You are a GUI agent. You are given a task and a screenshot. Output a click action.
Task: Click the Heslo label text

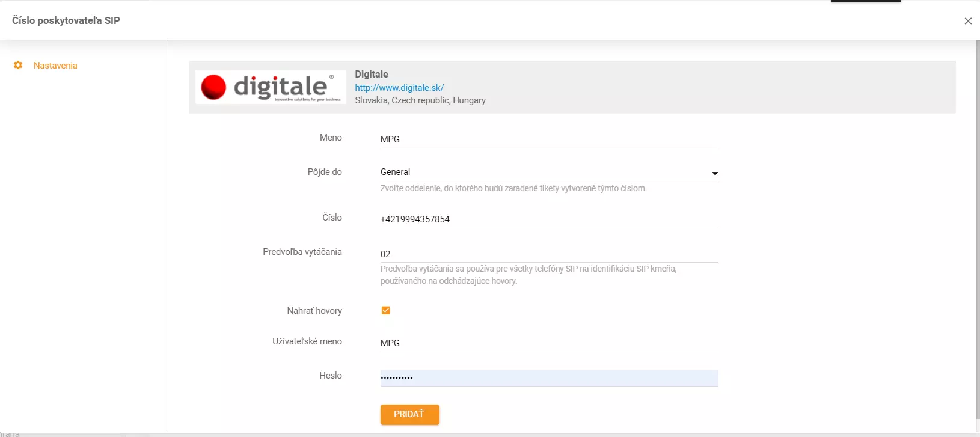coord(331,376)
